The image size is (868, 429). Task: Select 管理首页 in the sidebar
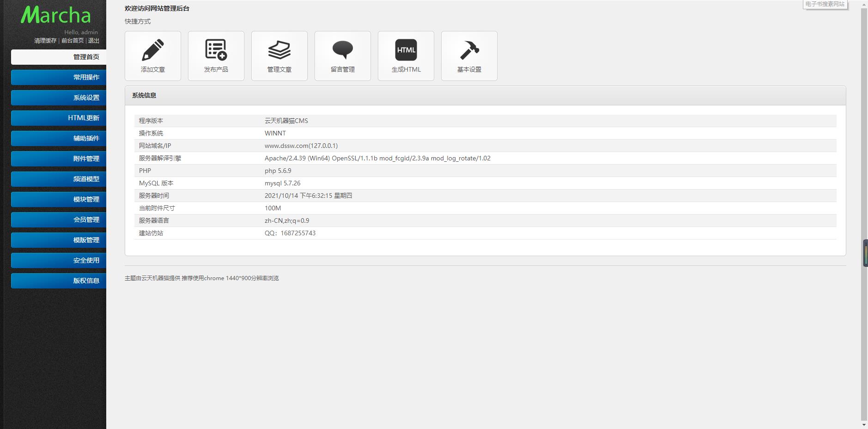pos(59,57)
